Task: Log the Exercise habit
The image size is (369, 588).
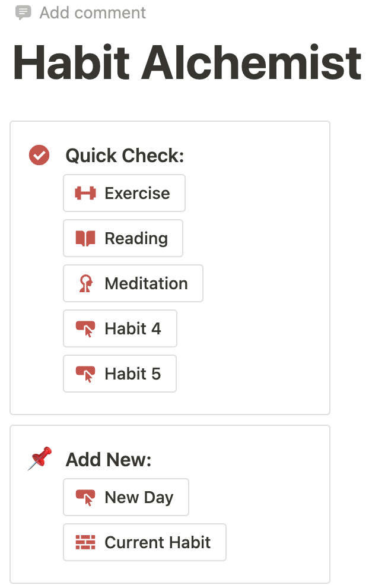Action: tap(125, 193)
